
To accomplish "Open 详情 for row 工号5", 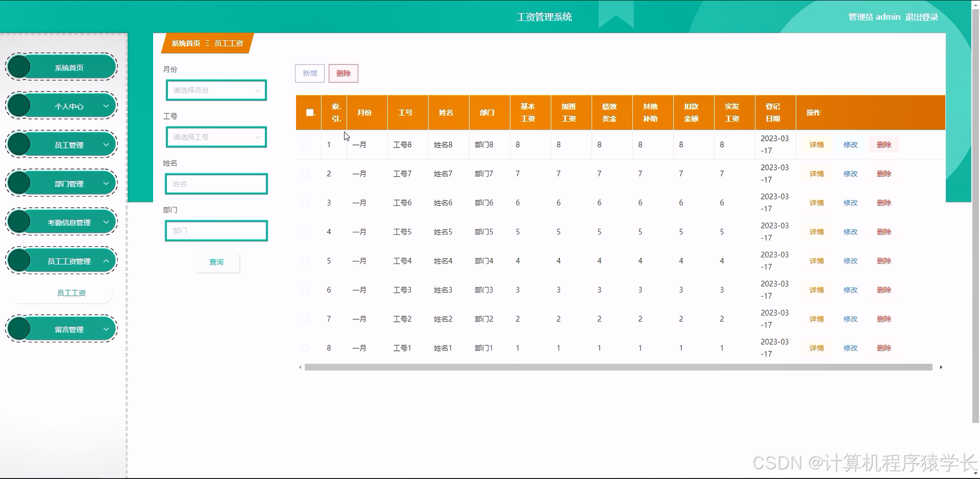I will pyautogui.click(x=817, y=232).
